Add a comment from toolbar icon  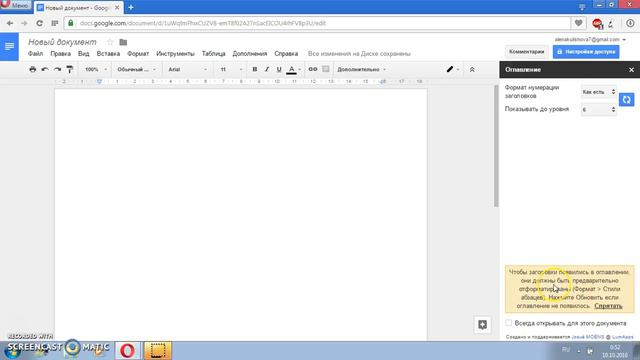(x=326, y=69)
